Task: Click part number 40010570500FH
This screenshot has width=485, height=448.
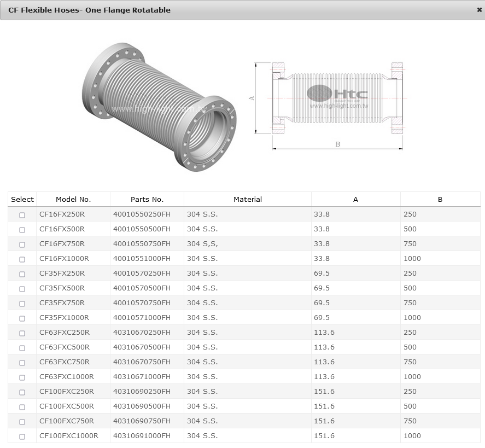Action: (142, 288)
